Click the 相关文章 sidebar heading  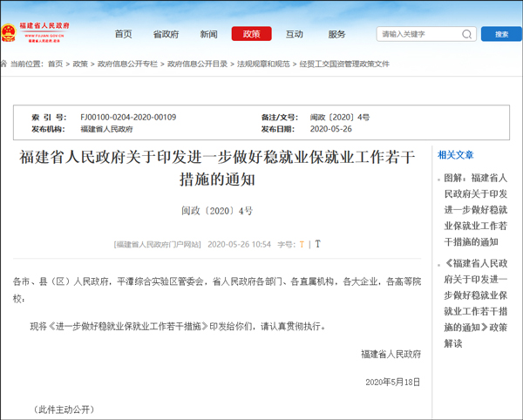point(455,154)
